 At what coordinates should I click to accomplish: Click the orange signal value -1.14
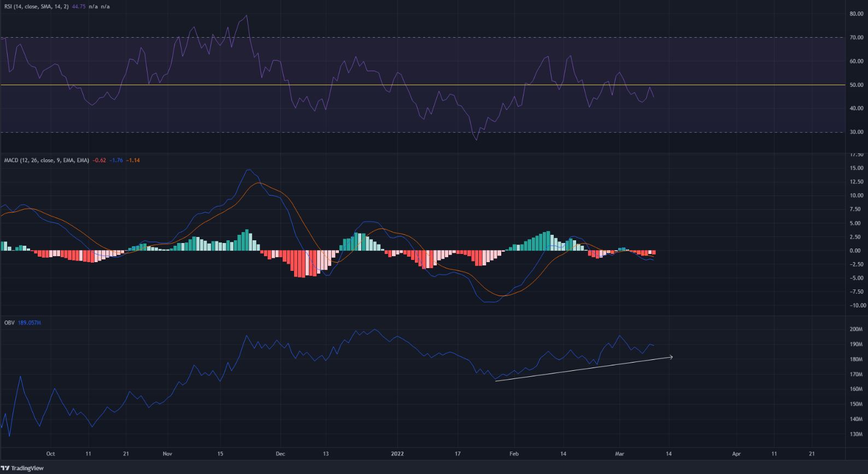[x=133, y=161]
